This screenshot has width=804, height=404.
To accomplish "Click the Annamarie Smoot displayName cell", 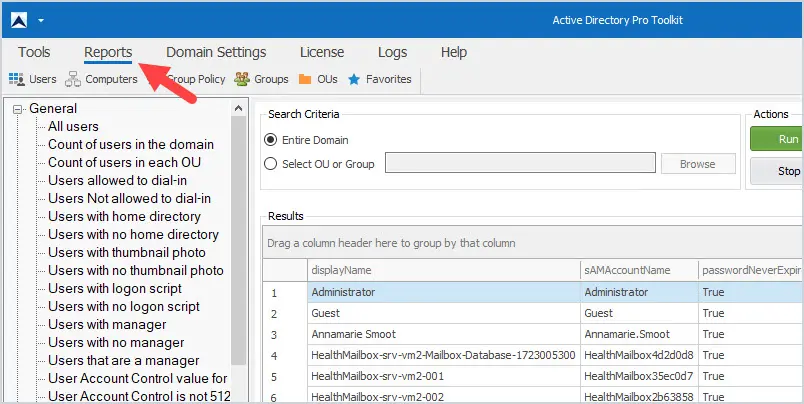I will [444, 334].
